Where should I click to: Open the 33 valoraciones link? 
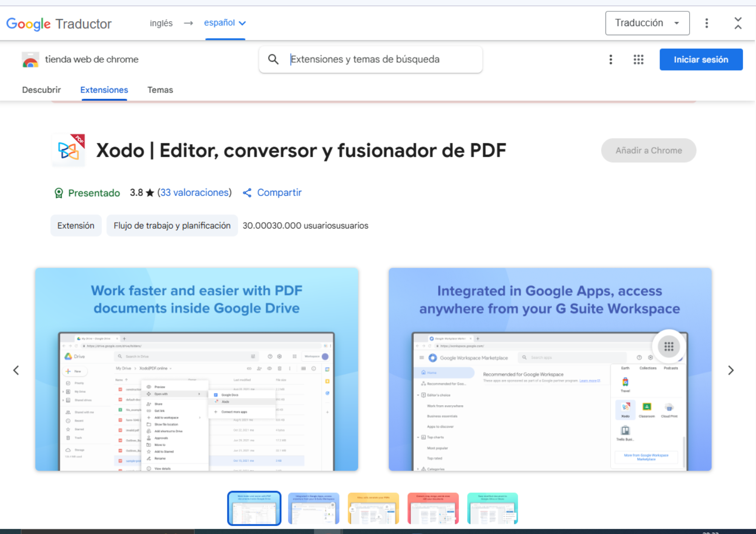click(x=195, y=193)
